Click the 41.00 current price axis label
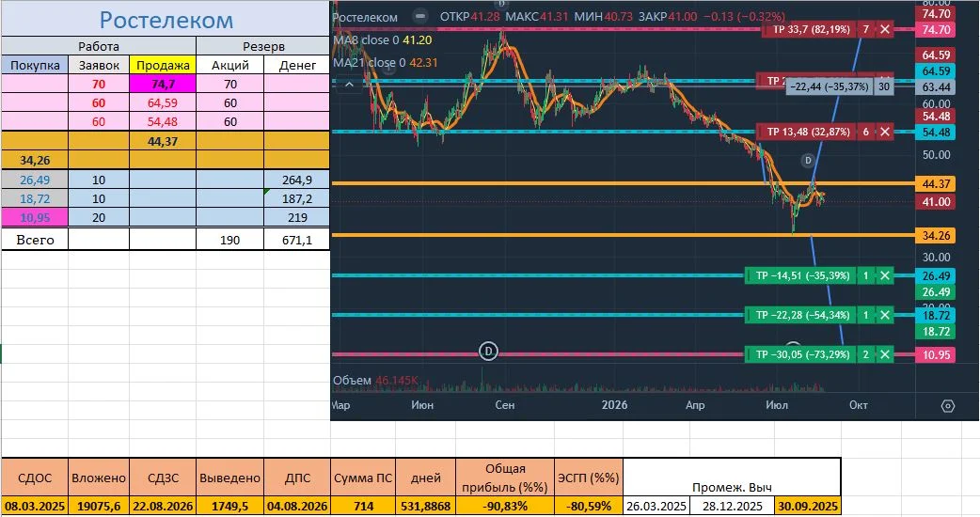This screenshot has height=517, width=980. point(936,202)
